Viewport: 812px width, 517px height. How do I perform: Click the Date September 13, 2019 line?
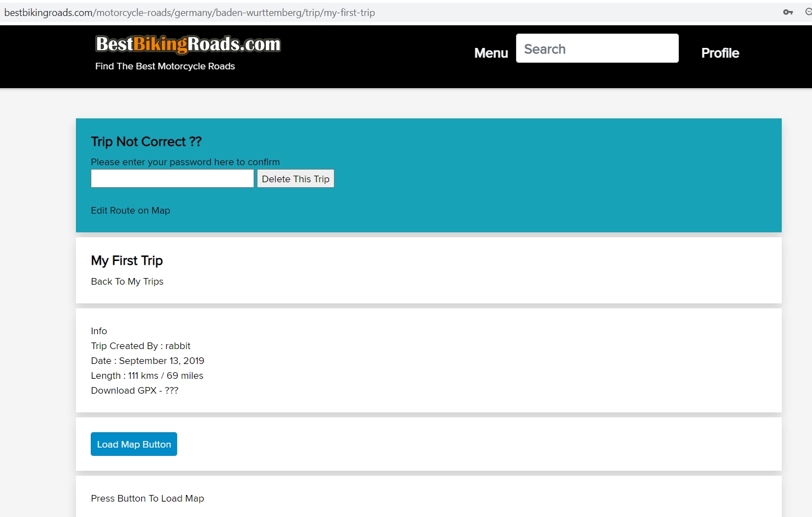147,361
